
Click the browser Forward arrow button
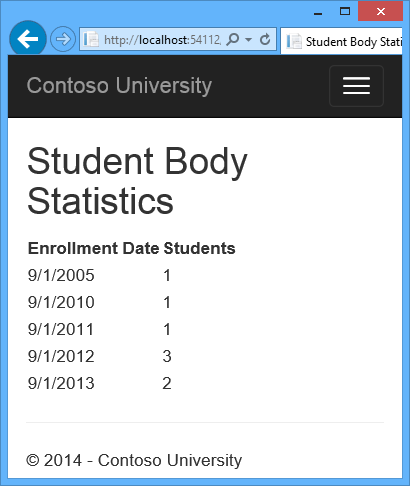(x=63, y=39)
